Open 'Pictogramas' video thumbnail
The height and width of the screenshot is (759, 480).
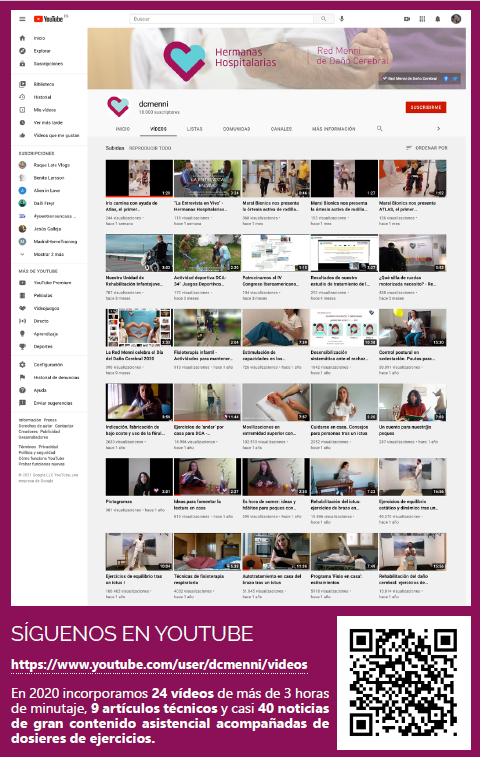click(x=139, y=477)
